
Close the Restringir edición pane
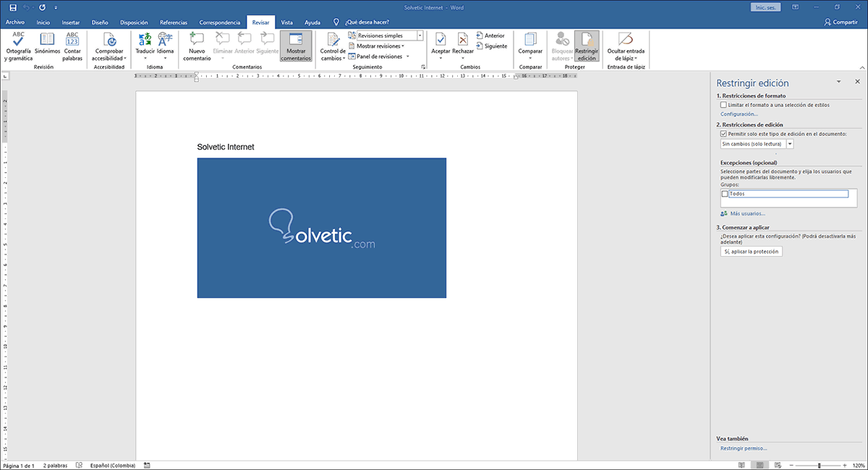[857, 82]
